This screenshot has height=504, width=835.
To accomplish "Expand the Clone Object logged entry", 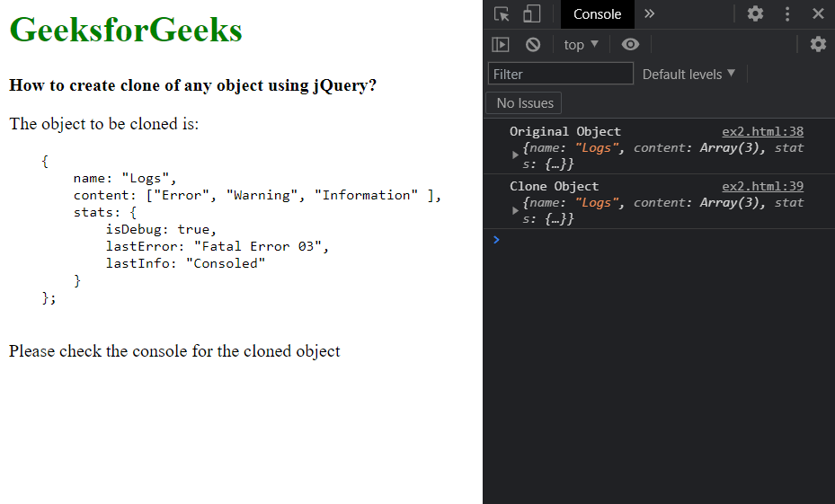I will tap(515, 210).
